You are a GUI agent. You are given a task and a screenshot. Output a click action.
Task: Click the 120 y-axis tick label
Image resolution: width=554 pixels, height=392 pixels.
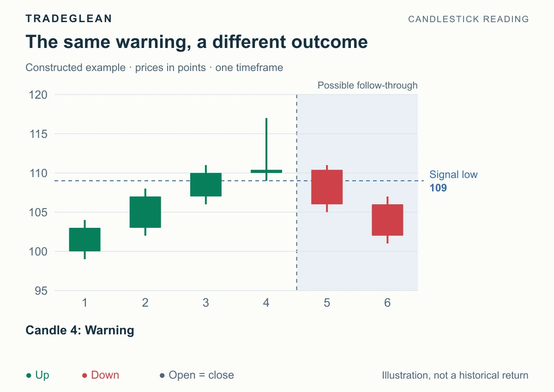click(x=39, y=95)
